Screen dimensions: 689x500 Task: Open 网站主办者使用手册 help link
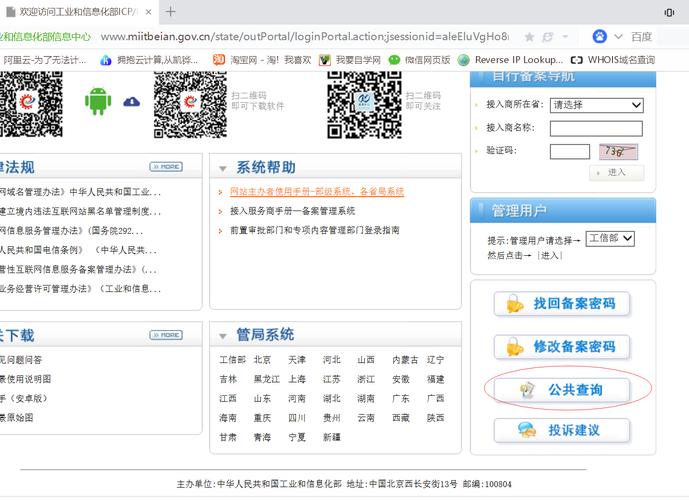(x=316, y=191)
